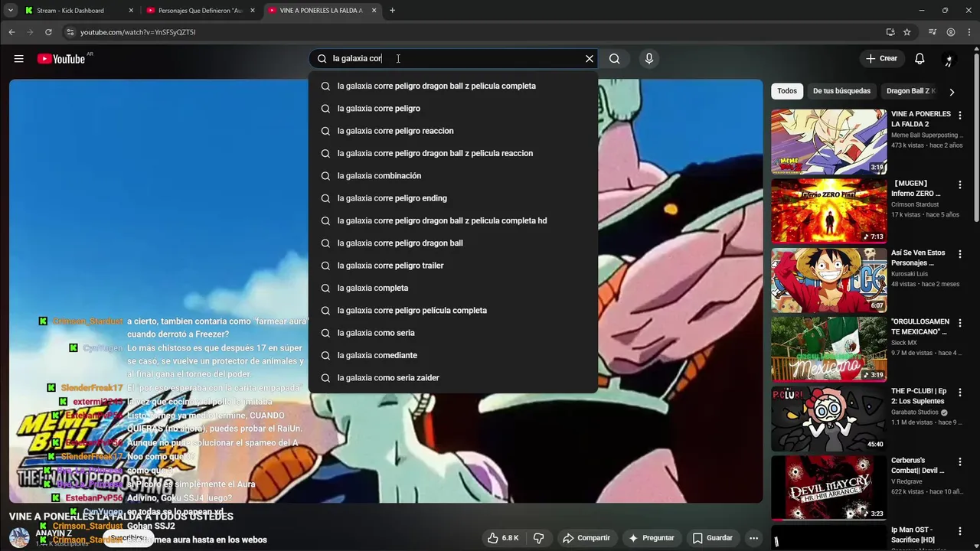Image resolution: width=980 pixels, height=551 pixels.
Task: Choose suggestion 'la galaxia corre peligro ending'
Action: click(453, 198)
